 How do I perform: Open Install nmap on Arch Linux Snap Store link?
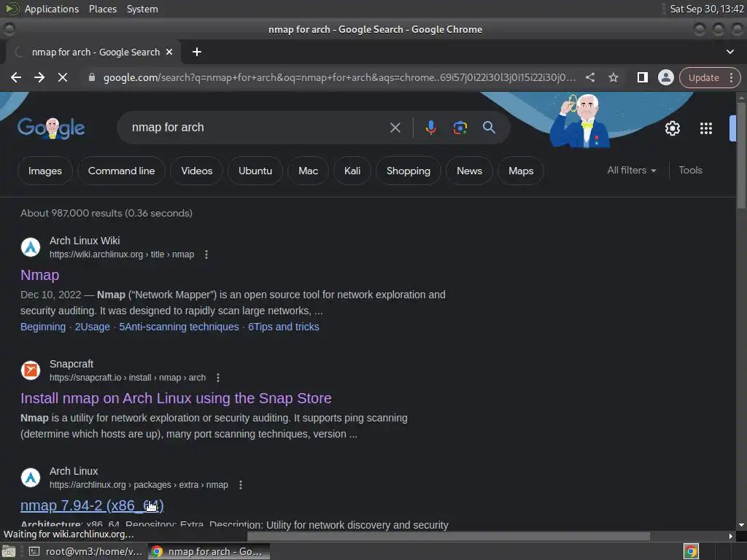(x=176, y=398)
